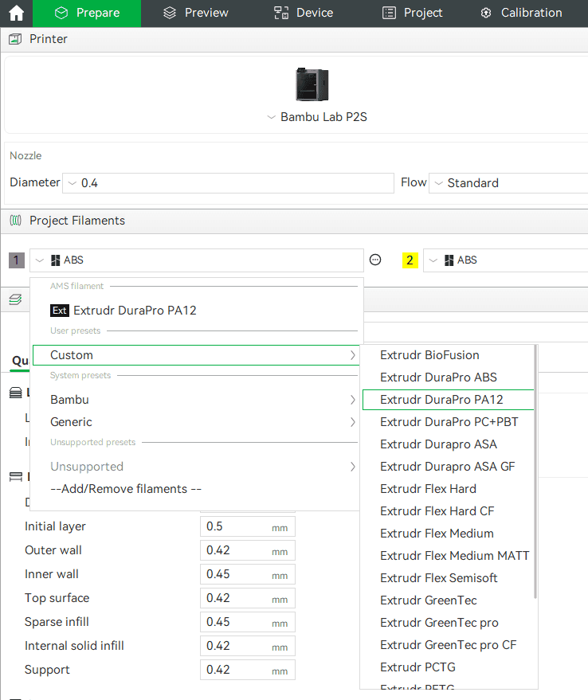Screen dimensions: 588x700
Task: Open the Bambu Lab P2S printer dropdown
Action: (317, 117)
